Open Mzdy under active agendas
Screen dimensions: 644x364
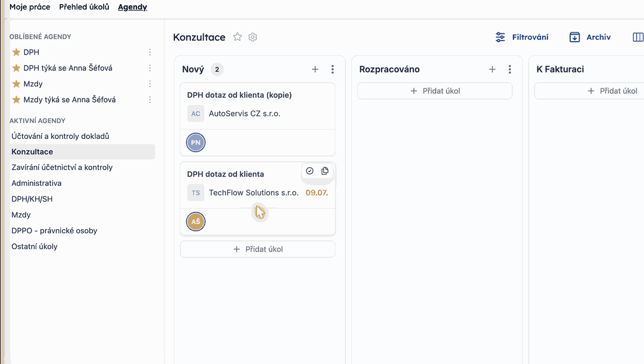21,215
